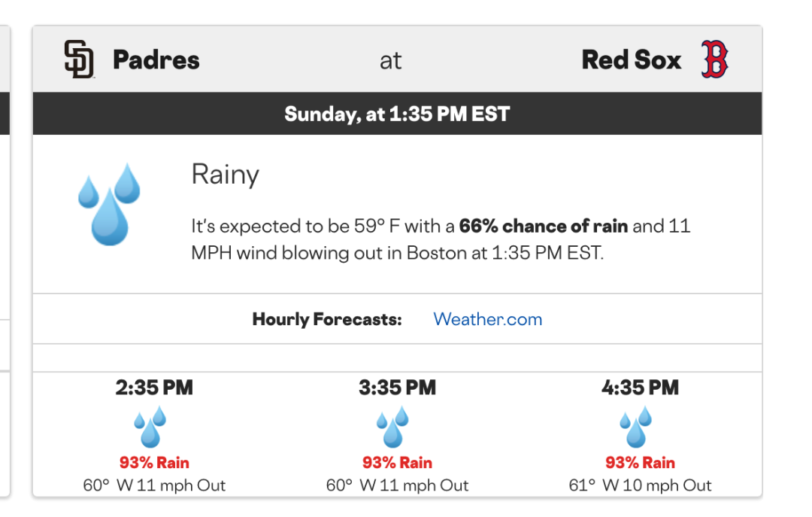Click the Boston Red Sox logo icon
The width and height of the screenshot is (812, 517).
click(x=714, y=59)
